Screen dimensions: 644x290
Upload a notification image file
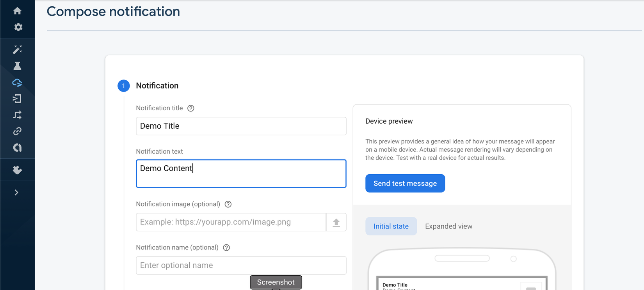tap(336, 222)
